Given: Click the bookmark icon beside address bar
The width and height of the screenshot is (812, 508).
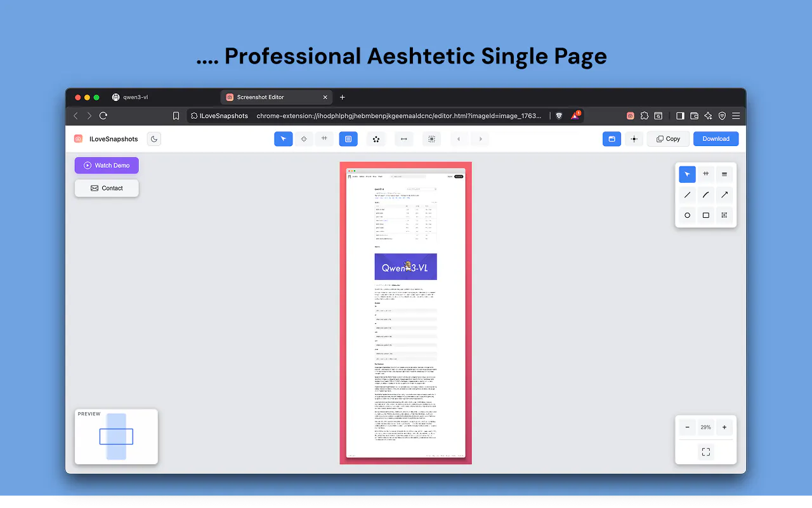Looking at the screenshot, I should (176, 116).
